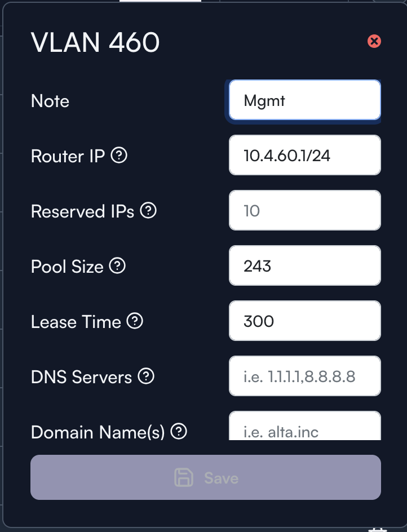Close the VLAN 460 dialog with red X
The height and width of the screenshot is (532, 407).
tap(374, 41)
